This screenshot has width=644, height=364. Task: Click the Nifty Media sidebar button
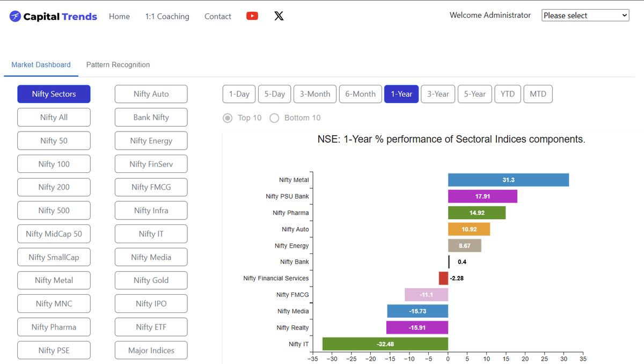(x=151, y=257)
